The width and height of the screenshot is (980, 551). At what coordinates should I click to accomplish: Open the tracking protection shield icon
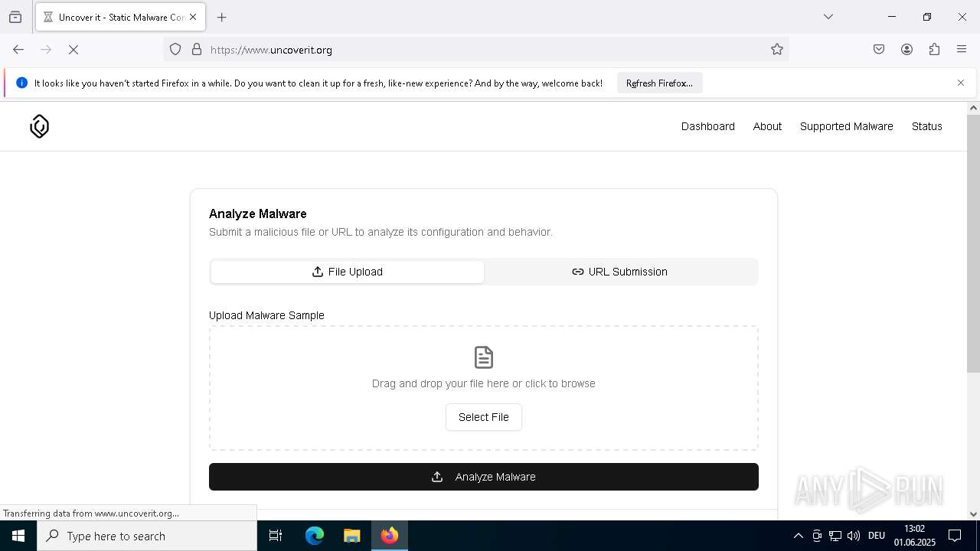click(x=175, y=50)
